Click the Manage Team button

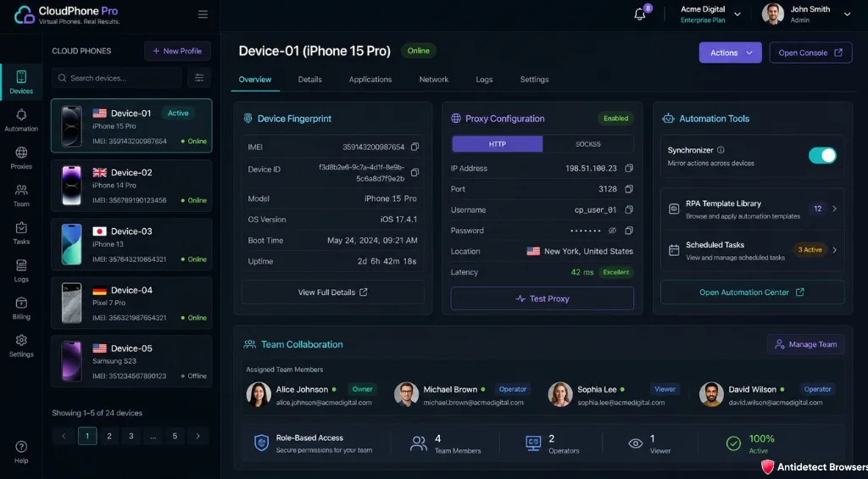(x=805, y=344)
